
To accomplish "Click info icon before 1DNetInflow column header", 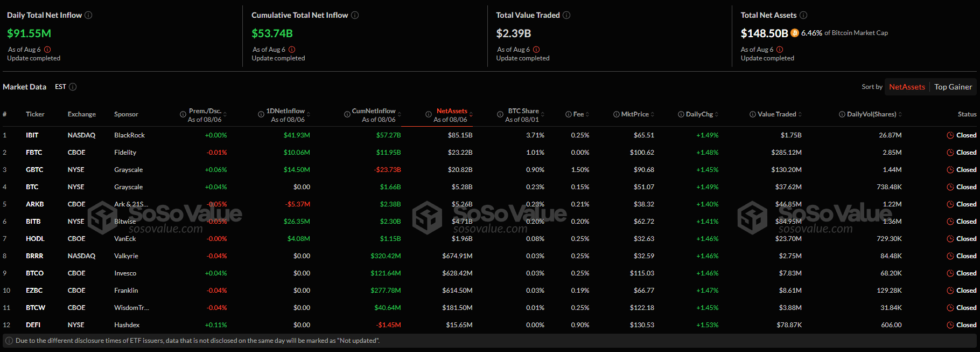I will tap(261, 114).
